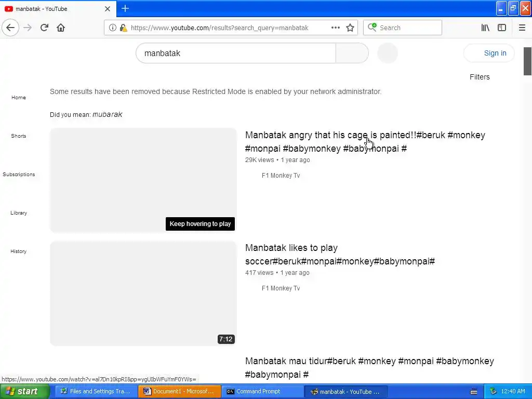The height and width of the screenshot is (399, 532).
Task: Click the Restricted Mode notice text
Action: coord(216,91)
